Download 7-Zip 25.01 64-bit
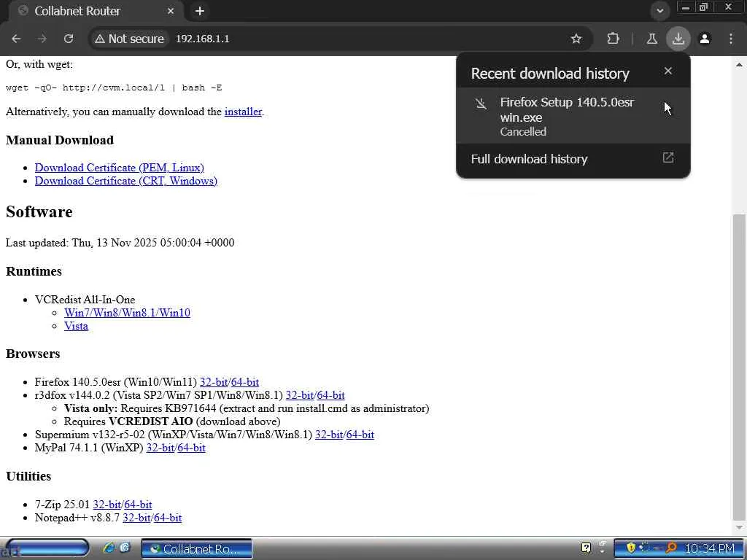The image size is (747, 560). [x=138, y=505]
